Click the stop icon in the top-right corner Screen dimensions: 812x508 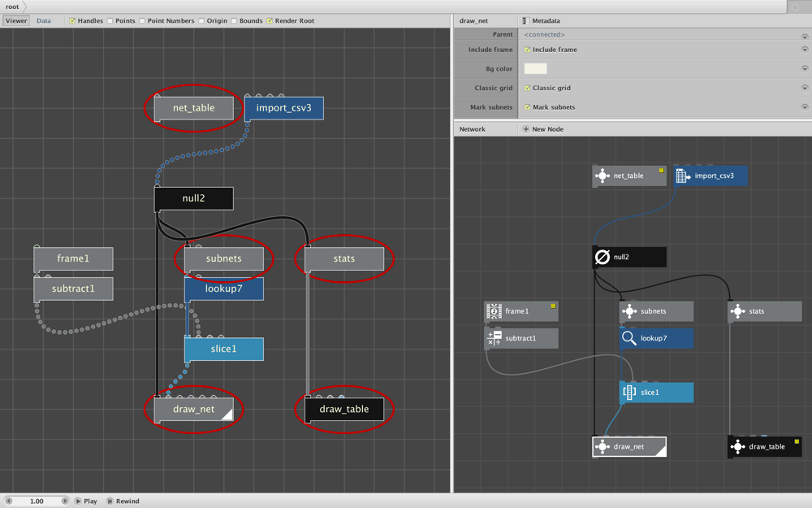click(x=795, y=7)
